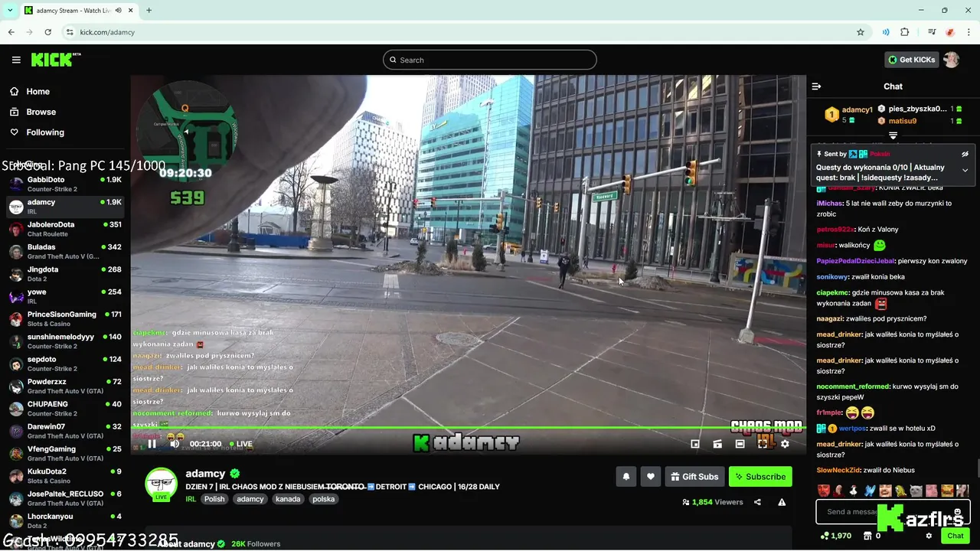Pause the live stream video
This screenshot has width=980, height=551.
pos(152,444)
